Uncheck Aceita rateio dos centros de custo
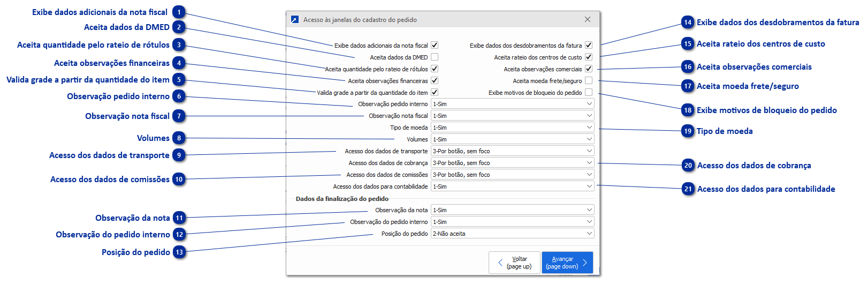 coord(589,57)
